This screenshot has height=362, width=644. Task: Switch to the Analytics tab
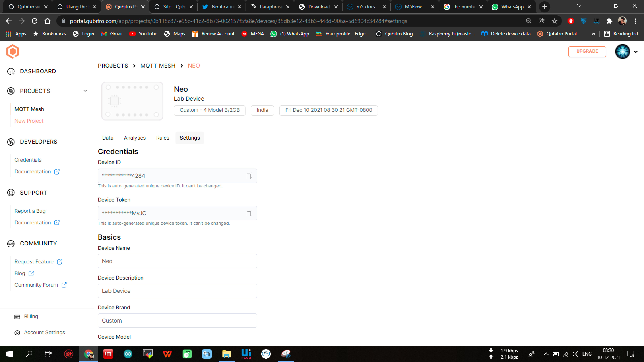pyautogui.click(x=135, y=138)
